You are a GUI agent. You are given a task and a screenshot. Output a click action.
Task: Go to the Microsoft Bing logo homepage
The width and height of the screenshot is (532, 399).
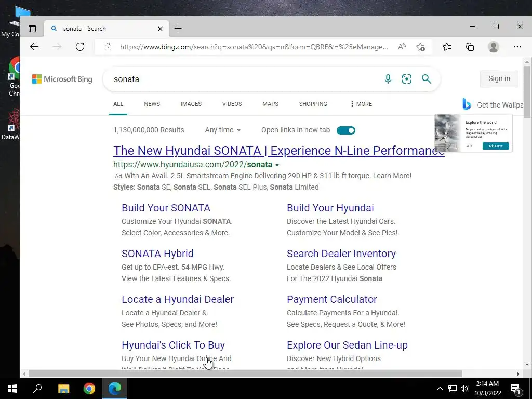click(62, 79)
